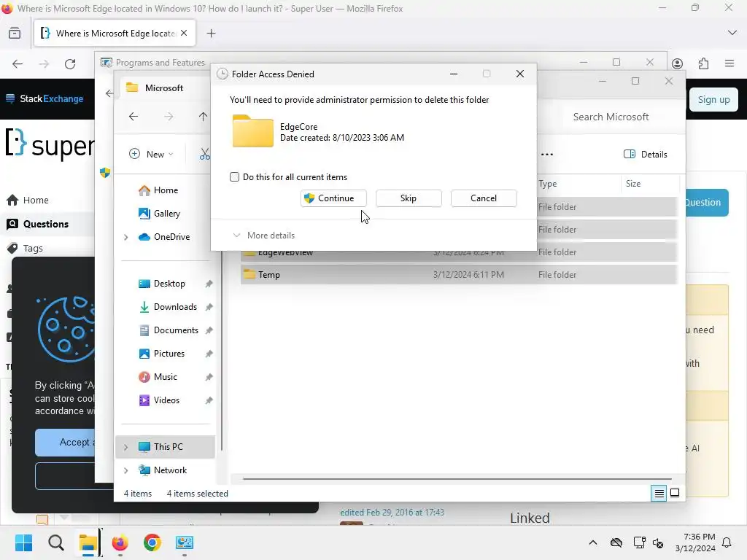Open Firefox from the taskbar
The height and width of the screenshot is (560, 747).
tap(120, 542)
